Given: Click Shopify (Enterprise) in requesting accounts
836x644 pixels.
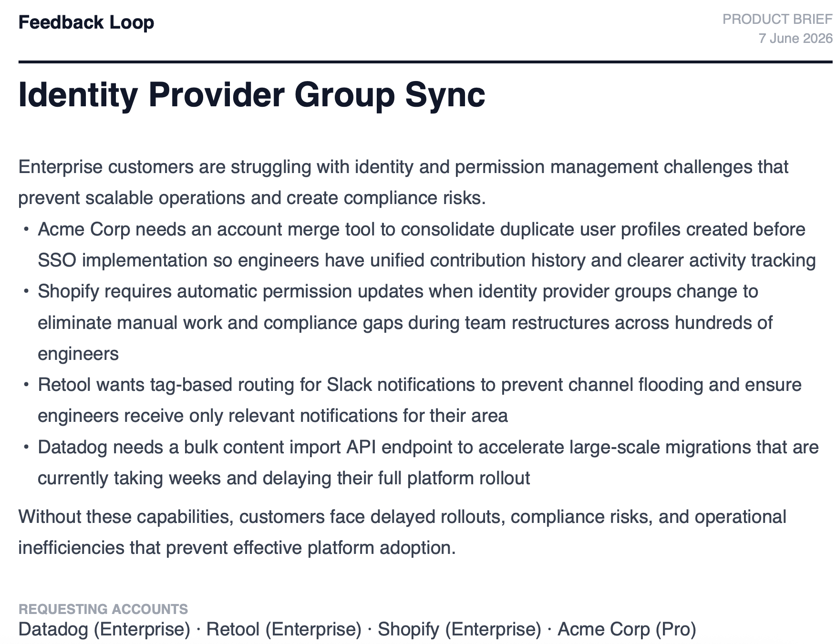Looking at the screenshot, I should point(459,629).
